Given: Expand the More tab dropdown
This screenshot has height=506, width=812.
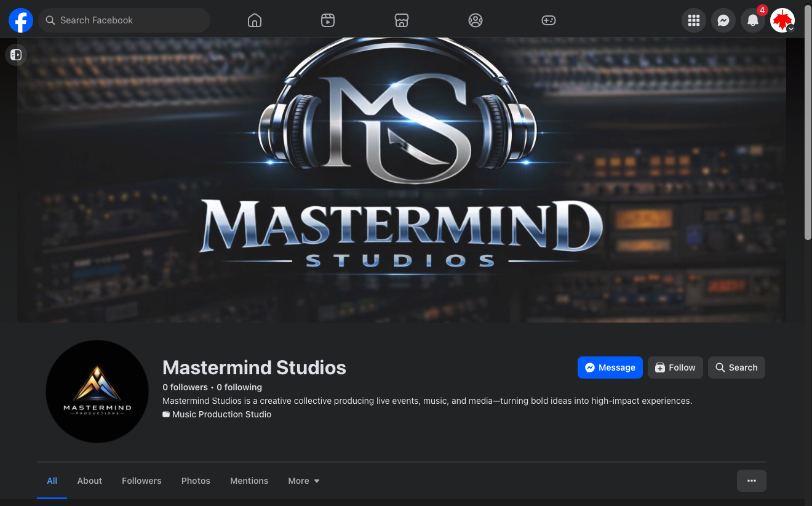Looking at the screenshot, I should tap(303, 481).
